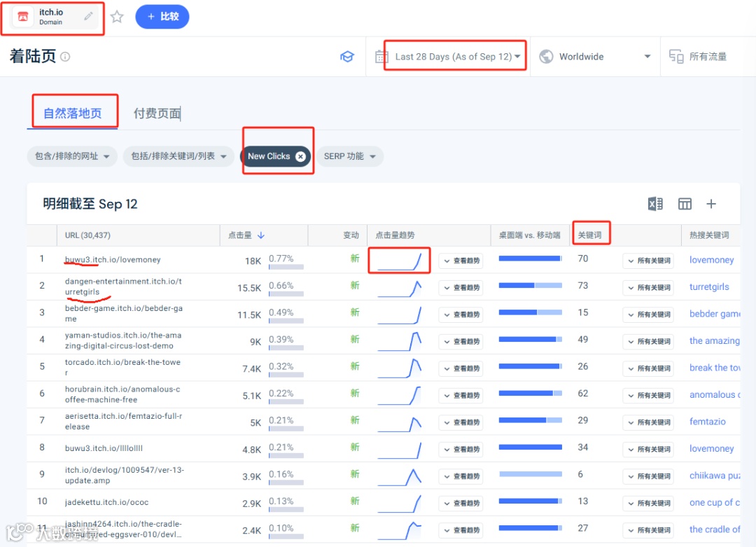Open 所有关键词 for turretgirls row
This screenshot has height=547, width=756.
point(649,288)
